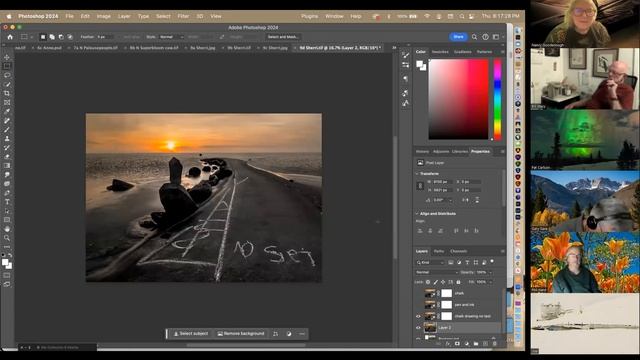This screenshot has height=360, width=640.
Task: Choose Subtract from selection mode icon
Action: pos(61,37)
